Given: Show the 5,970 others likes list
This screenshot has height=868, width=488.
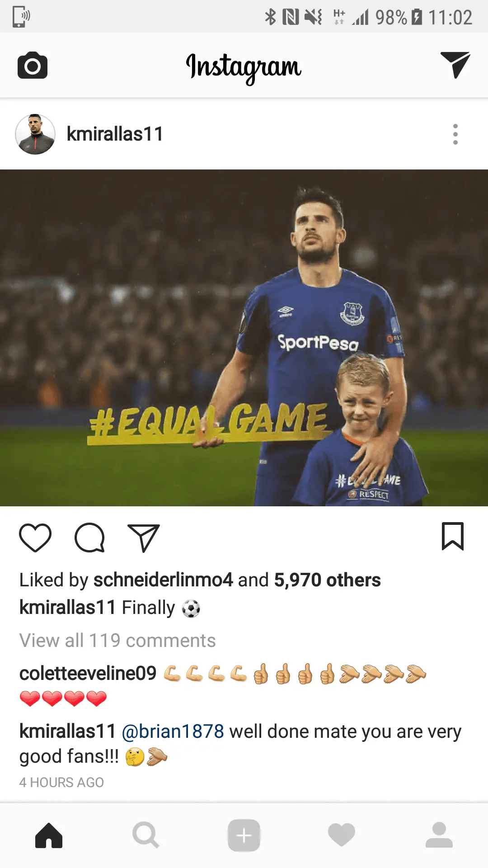Looking at the screenshot, I should click(x=328, y=580).
